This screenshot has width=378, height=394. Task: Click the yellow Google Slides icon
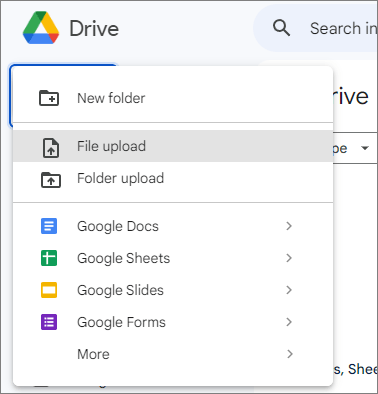pos(49,290)
